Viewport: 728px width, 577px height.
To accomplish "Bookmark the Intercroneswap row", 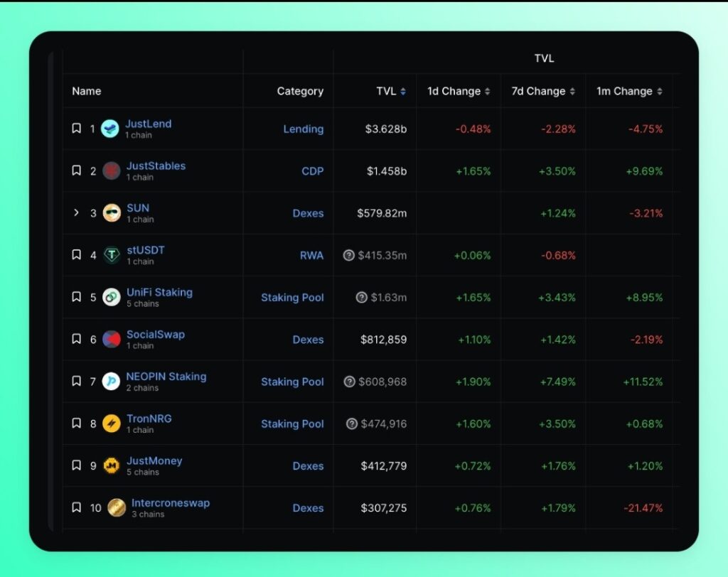I will coord(77,507).
